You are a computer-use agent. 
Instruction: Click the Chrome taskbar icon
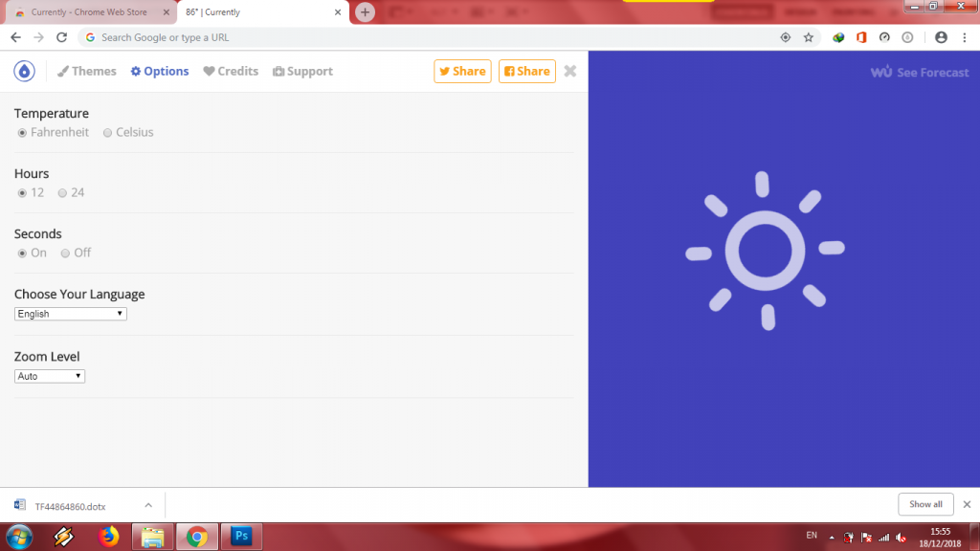197,537
